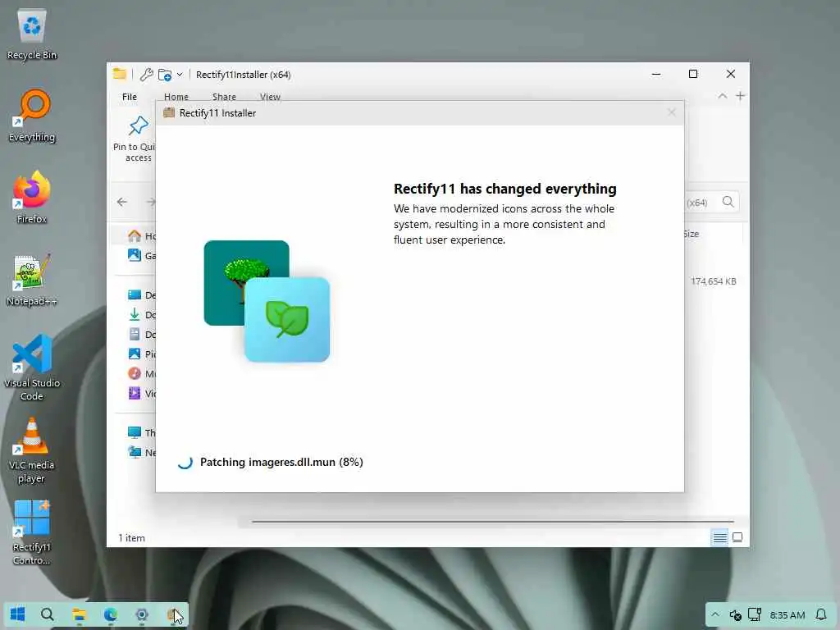Select the Videos item in navigation pane

(141, 393)
